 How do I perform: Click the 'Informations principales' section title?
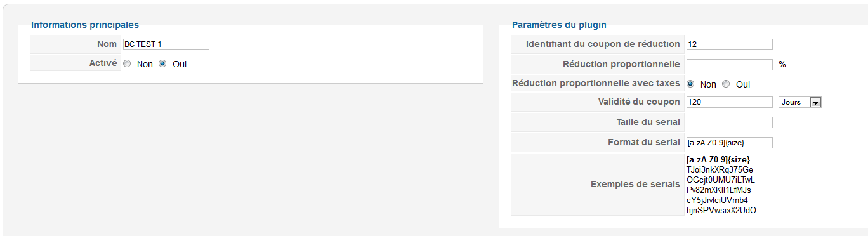(85, 25)
